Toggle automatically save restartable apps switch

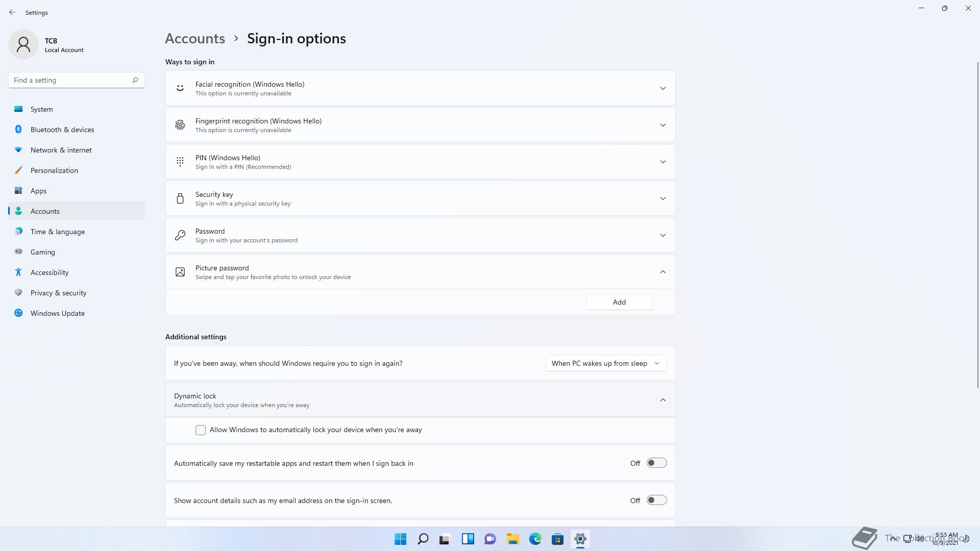pyautogui.click(x=656, y=463)
